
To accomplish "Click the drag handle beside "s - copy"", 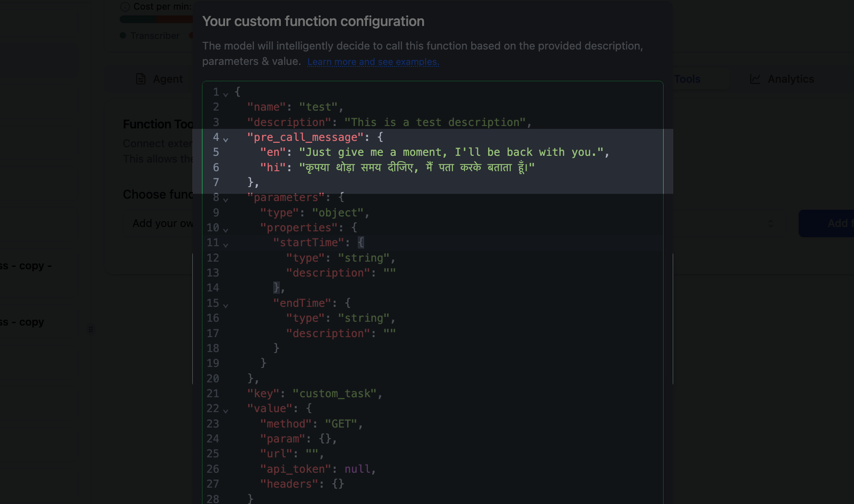I will [91, 330].
